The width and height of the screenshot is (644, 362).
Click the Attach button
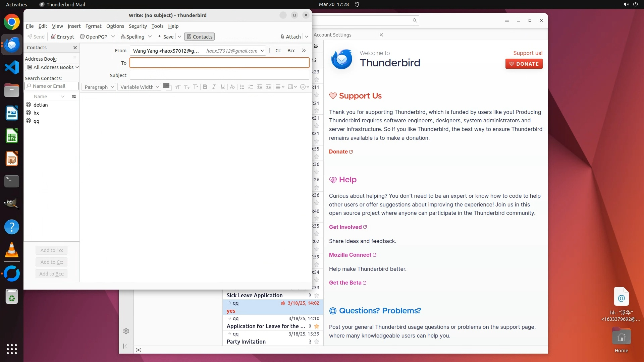pyautogui.click(x=290, y=37)
